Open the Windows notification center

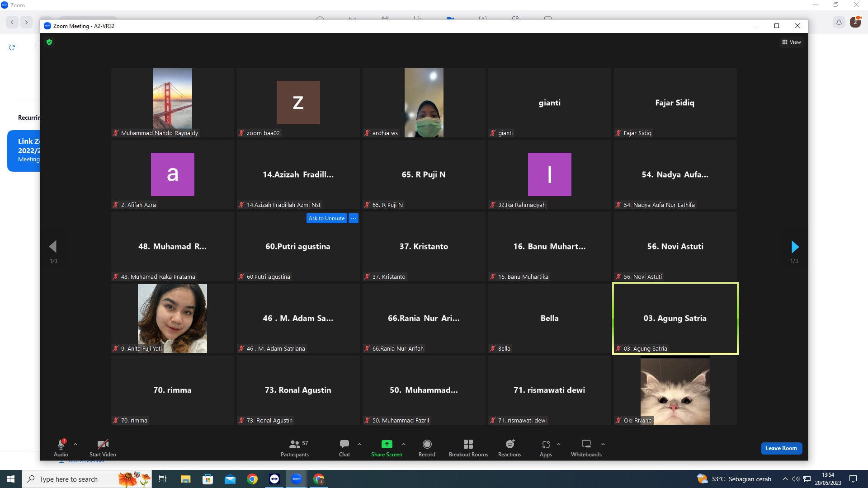pyautogui.click(x=853, y=479)
